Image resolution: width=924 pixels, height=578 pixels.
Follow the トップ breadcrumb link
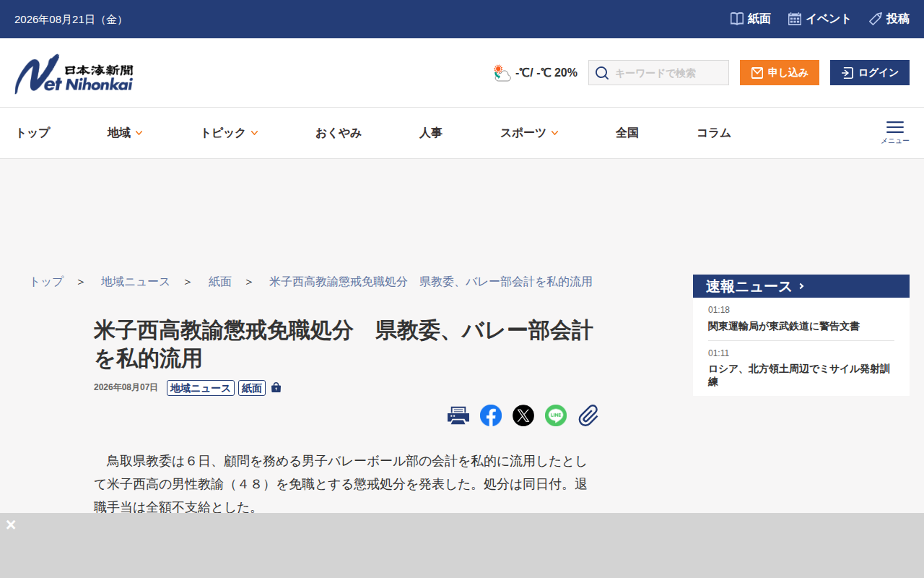(x=46, y=282)
